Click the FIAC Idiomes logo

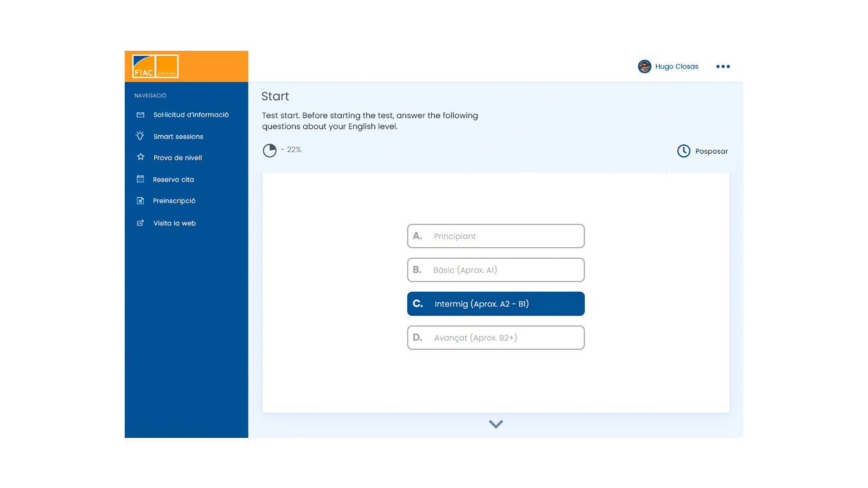155,67
